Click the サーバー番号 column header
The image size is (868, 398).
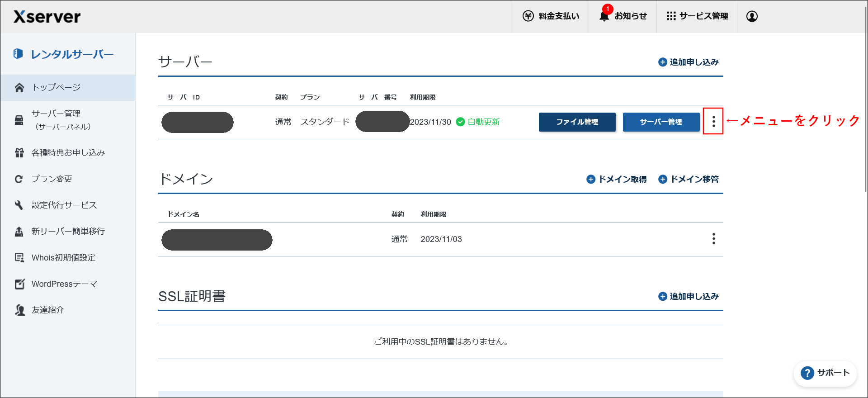pos(377,97)
